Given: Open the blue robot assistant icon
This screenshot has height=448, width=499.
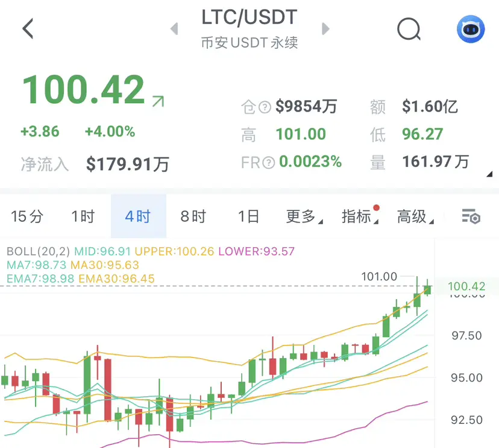Looking at the screenshot, I should pyautogui.click(x=471, y=29).
